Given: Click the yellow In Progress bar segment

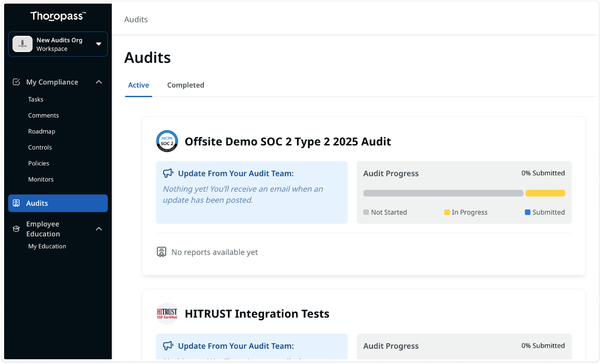Looking at the screenshot, I should [x=545, y=193].
